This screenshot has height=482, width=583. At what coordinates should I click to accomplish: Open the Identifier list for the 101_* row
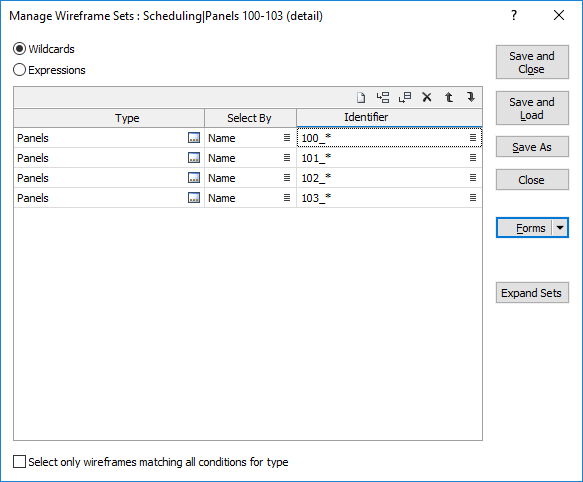(473, 158)
